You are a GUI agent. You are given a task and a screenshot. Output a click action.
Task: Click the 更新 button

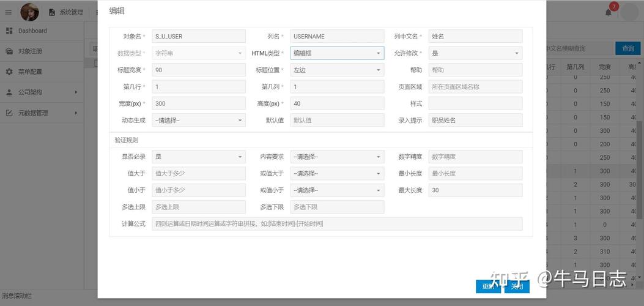[488, 286]
